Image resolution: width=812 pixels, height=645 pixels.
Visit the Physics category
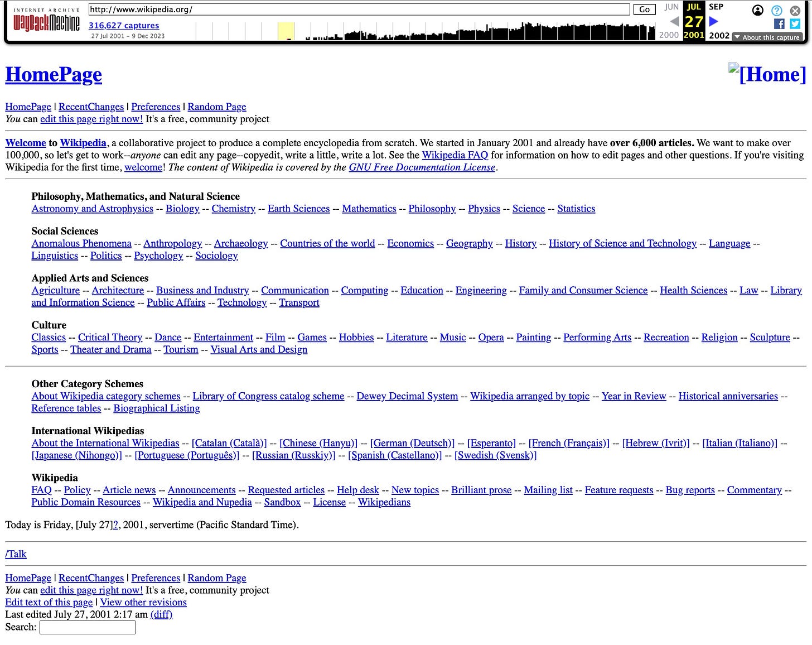484,209
